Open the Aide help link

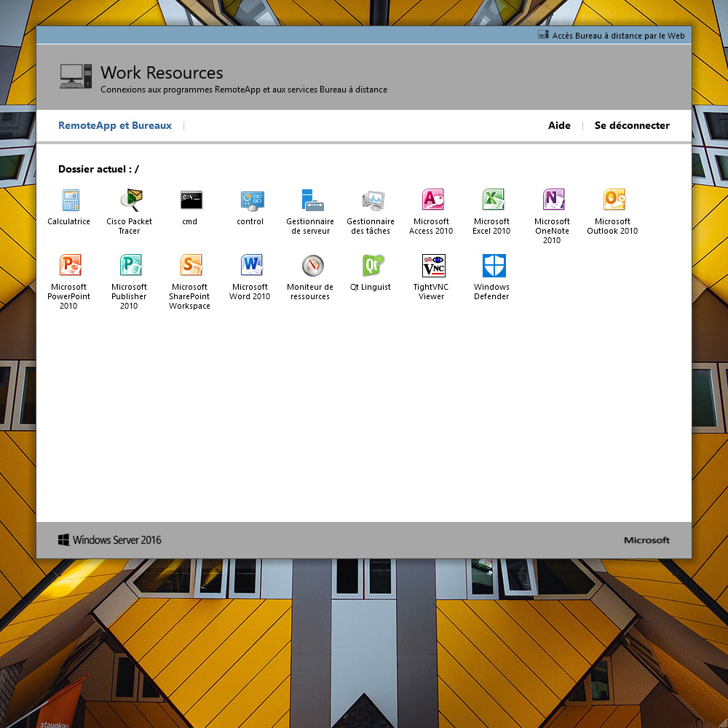tap(559, 125)
